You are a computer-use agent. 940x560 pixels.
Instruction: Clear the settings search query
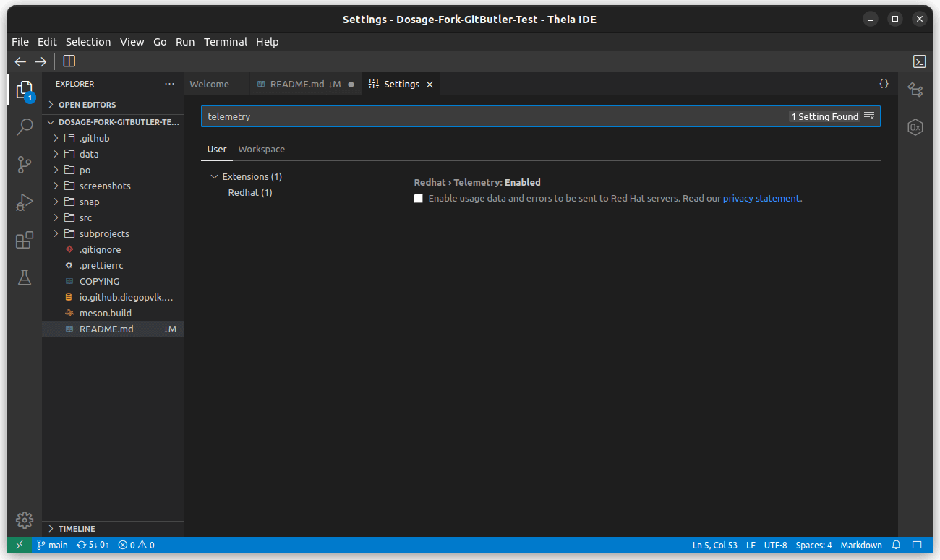pyautogui.click(x=869, y=116)
